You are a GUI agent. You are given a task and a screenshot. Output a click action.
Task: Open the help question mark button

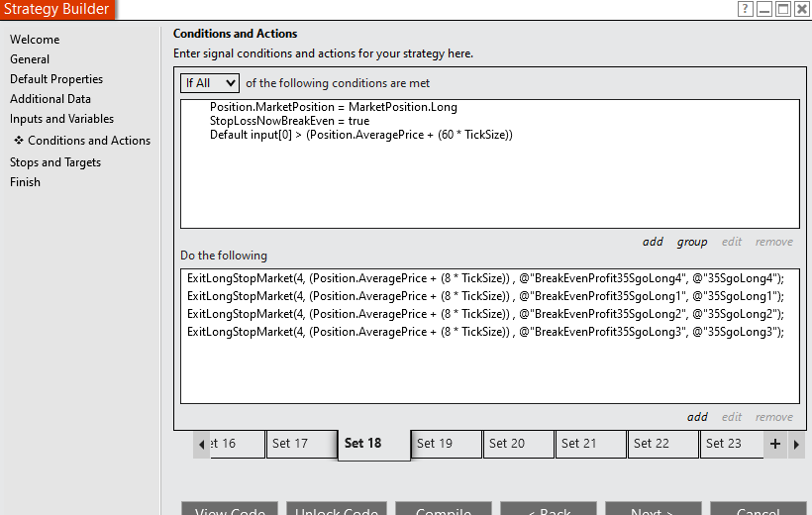(x=746, y=9)
